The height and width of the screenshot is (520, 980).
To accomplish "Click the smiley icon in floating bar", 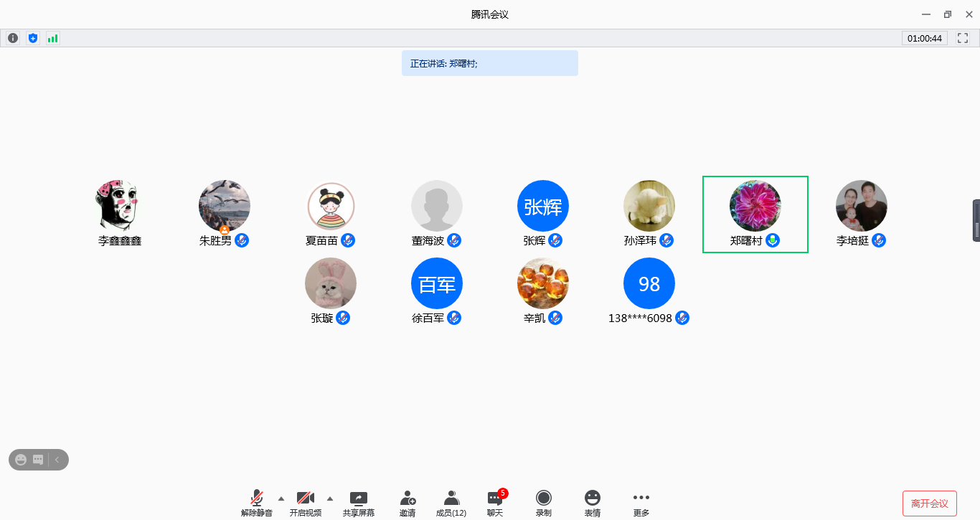I will (x=21, y=460).
